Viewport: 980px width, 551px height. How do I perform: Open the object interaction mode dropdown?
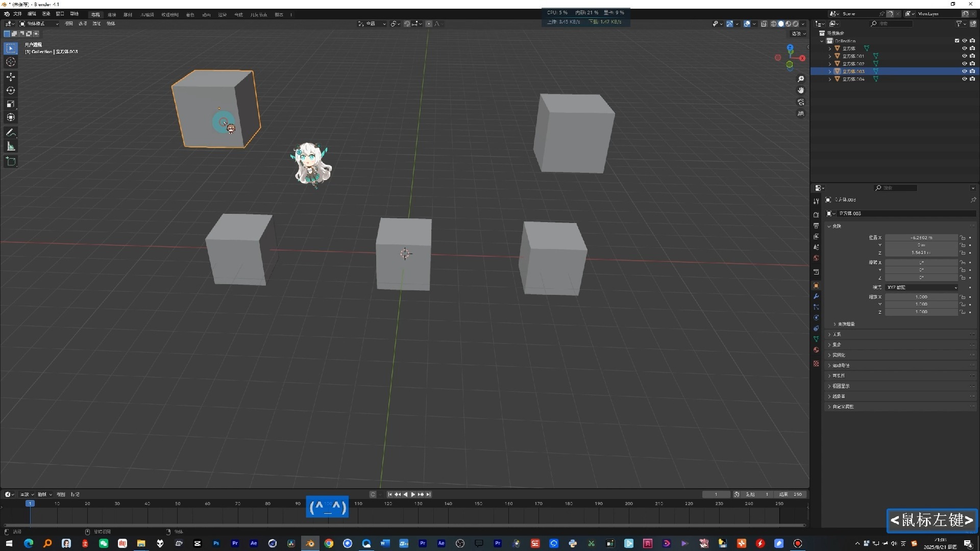pyautogui.click(x=39, y=24)
